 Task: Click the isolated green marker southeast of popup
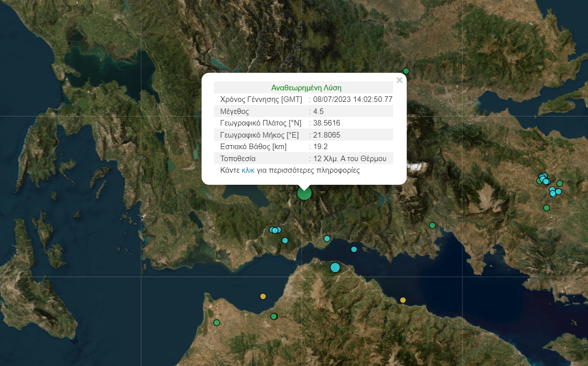(x=432, y=225)
